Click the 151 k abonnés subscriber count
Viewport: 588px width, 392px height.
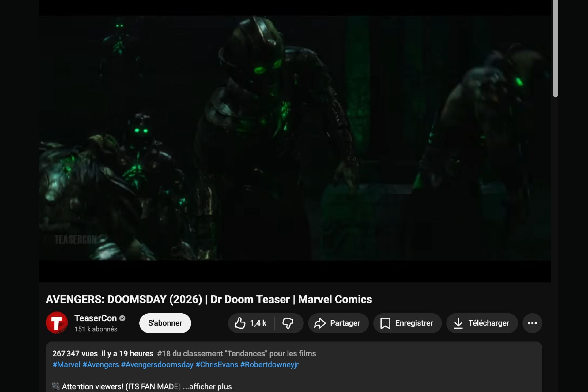click(x=96, y=329)
